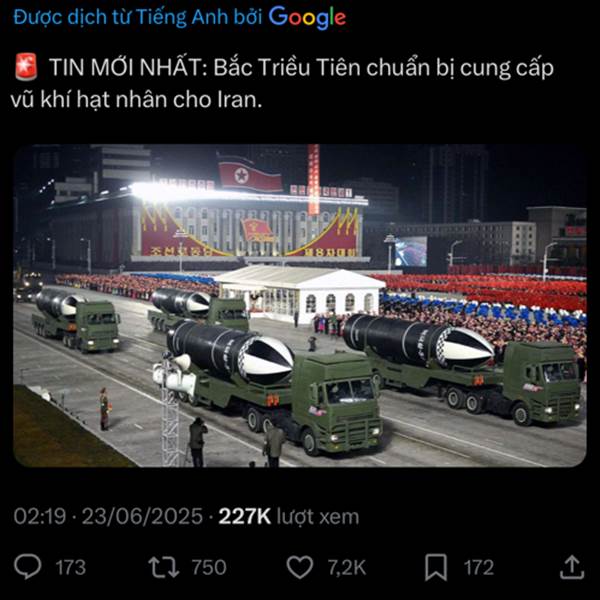
Task: Click the 173 reply count
Action: click(70, 567)
